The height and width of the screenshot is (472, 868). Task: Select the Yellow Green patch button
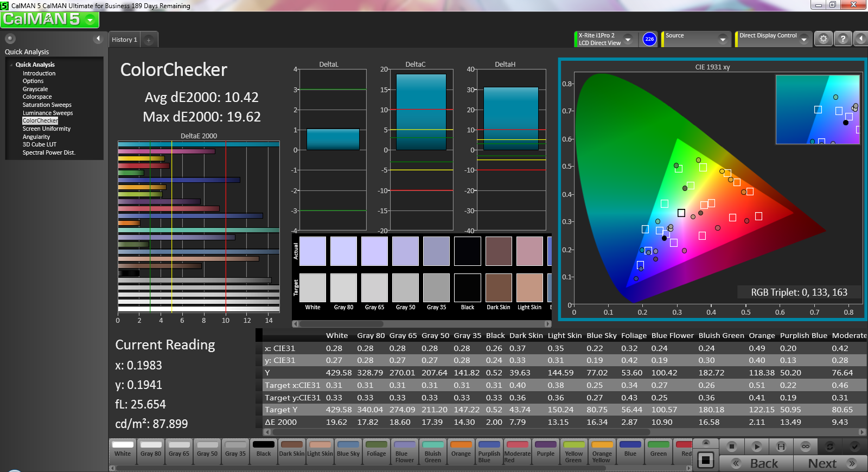tap(574, 452)
